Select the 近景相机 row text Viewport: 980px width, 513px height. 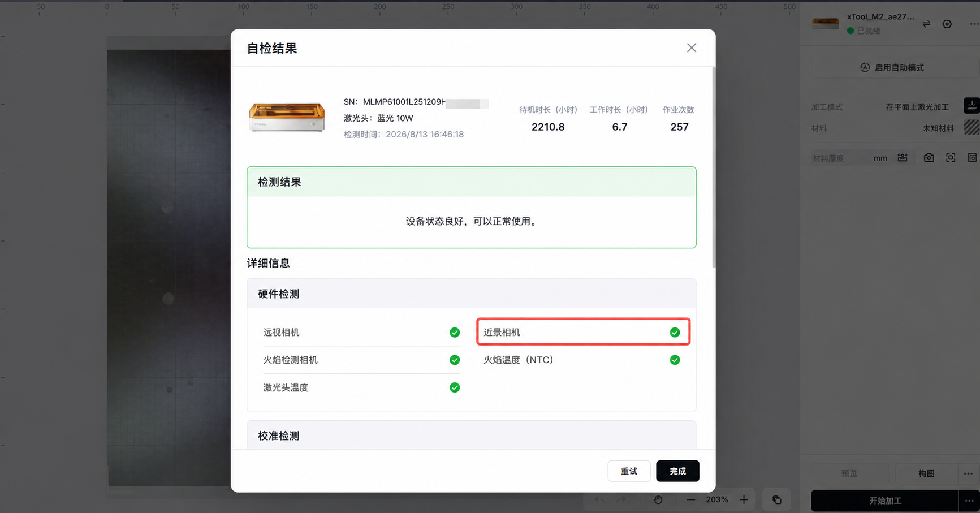click(x=502, y=333)
